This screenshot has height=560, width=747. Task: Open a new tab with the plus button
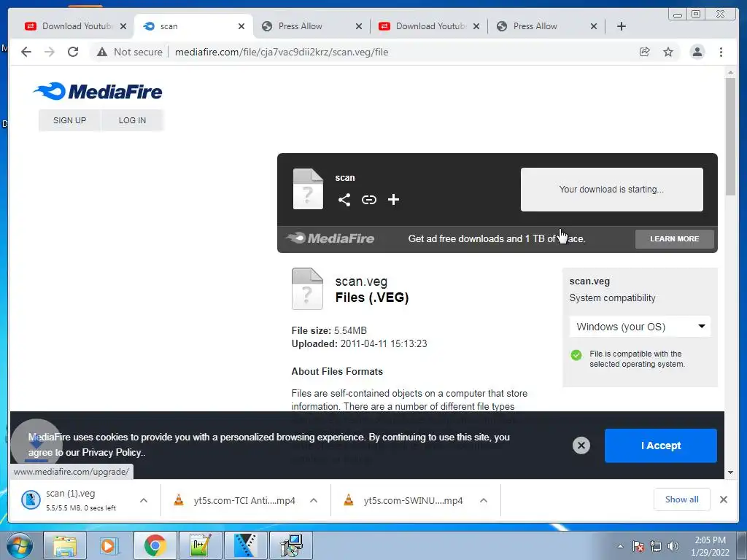[622, 26]
